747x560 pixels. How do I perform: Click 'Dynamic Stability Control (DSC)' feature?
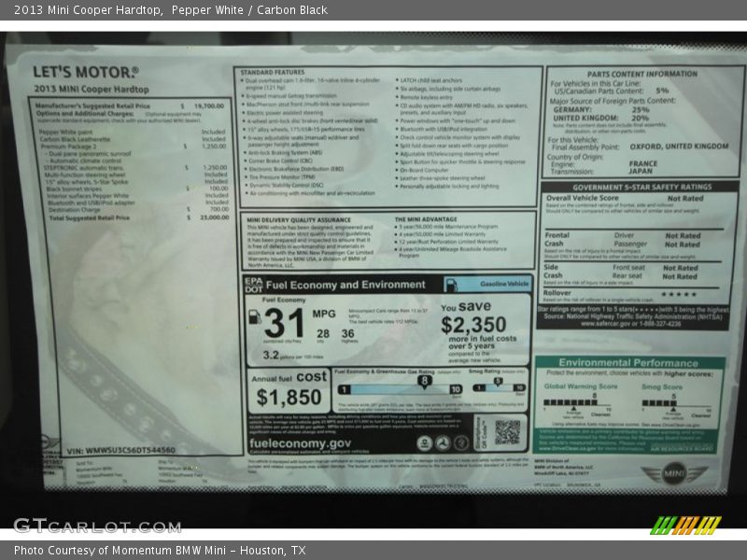pos(287,185)
